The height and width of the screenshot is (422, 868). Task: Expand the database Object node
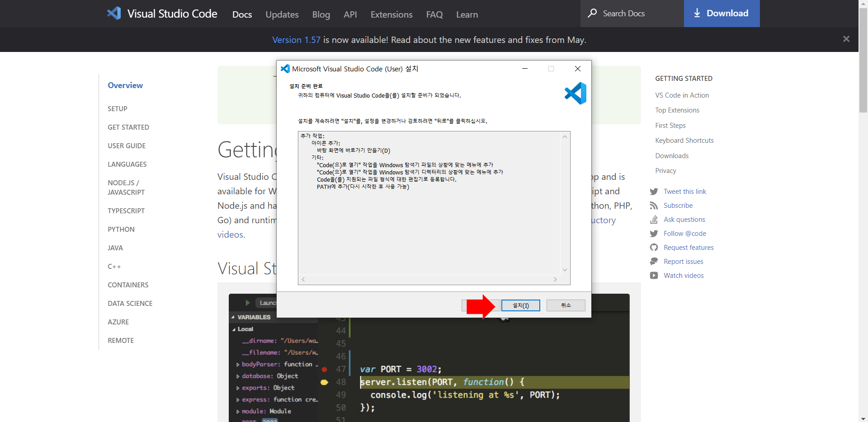pos(238,376)
